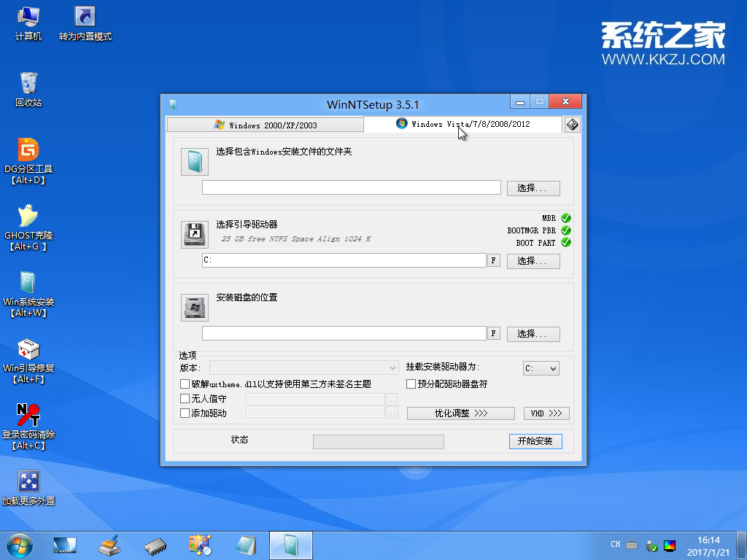Click 开始安装 to start installation

[535, 441]
